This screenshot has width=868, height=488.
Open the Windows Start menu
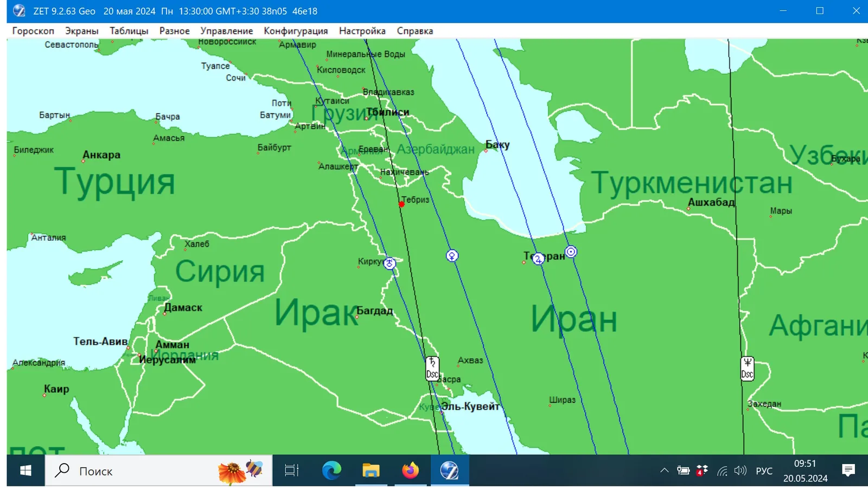click(25, 471)
